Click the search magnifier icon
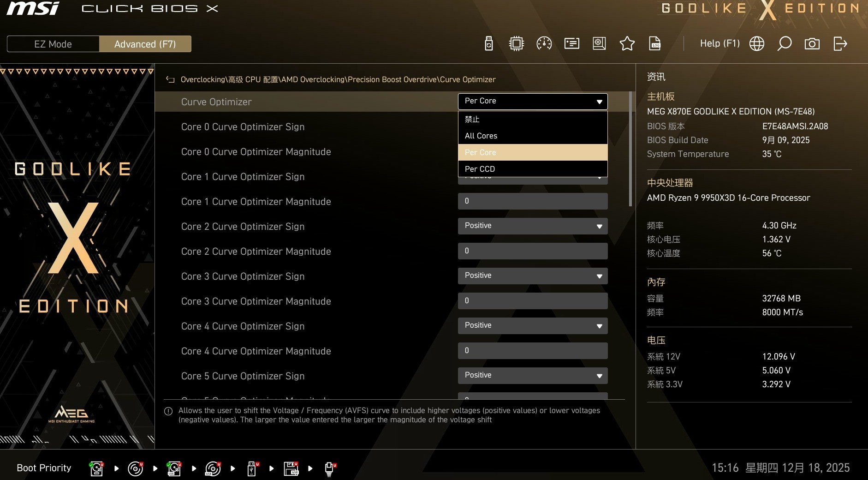Viewport: 868px width, 480px height. click(784, 44)
